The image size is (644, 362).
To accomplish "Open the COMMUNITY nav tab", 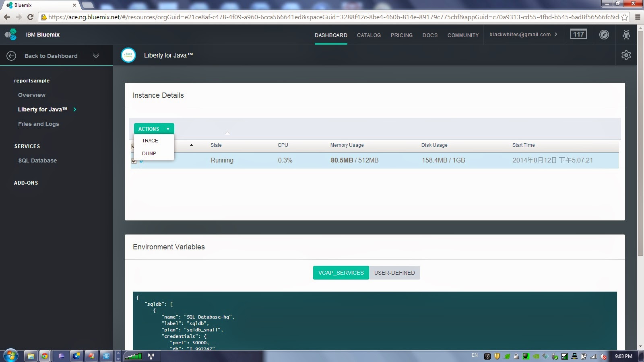I will click(463, 35).
